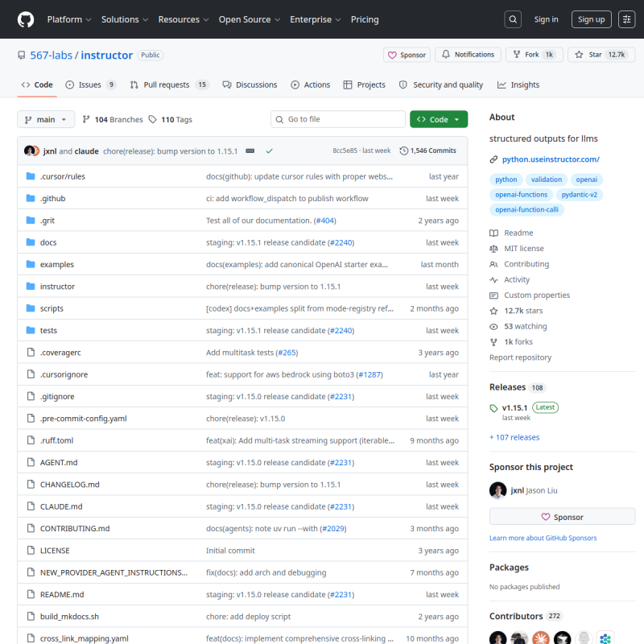Open the Insights tab
The image size is (644, 644).
point(518,85)
